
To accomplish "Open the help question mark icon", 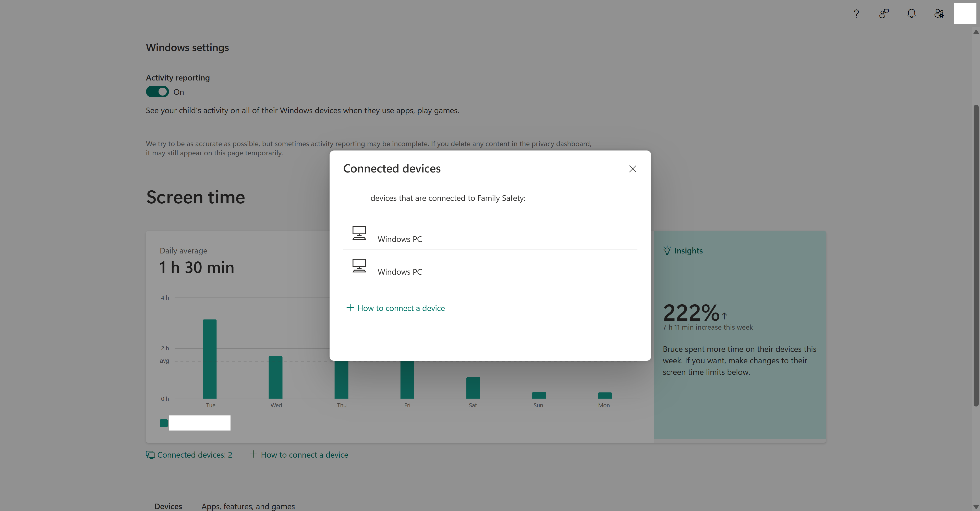I will coord(856,14).
